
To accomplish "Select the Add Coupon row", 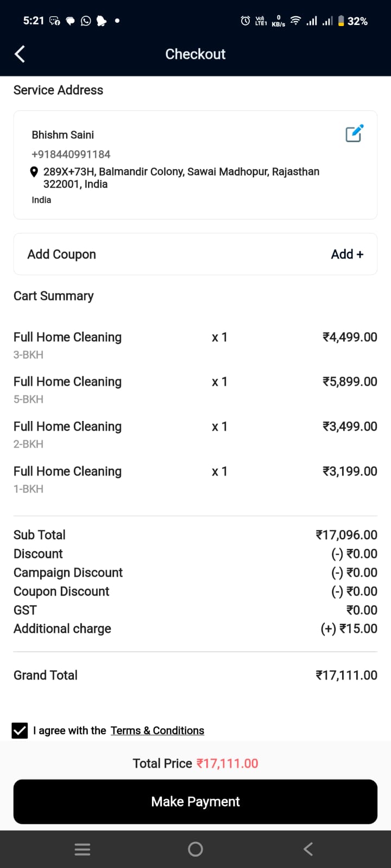I will click(x=163, y=254).
